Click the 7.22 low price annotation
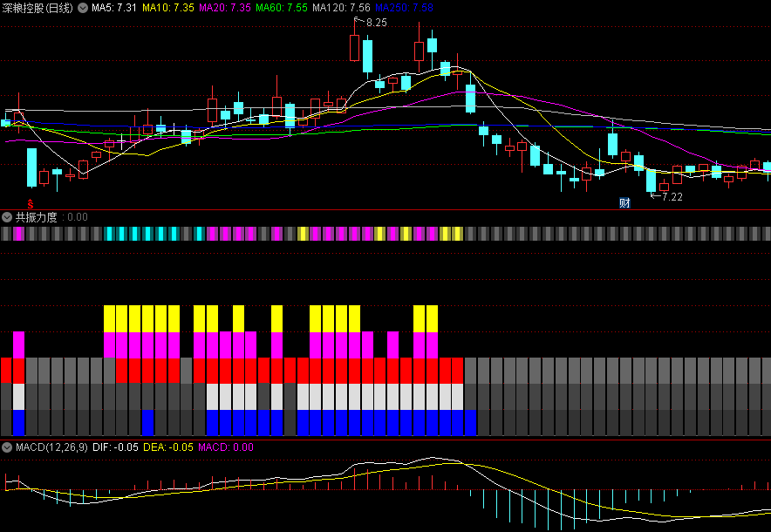This screenshot has height=532, width=771. click(x=672, y=197)
